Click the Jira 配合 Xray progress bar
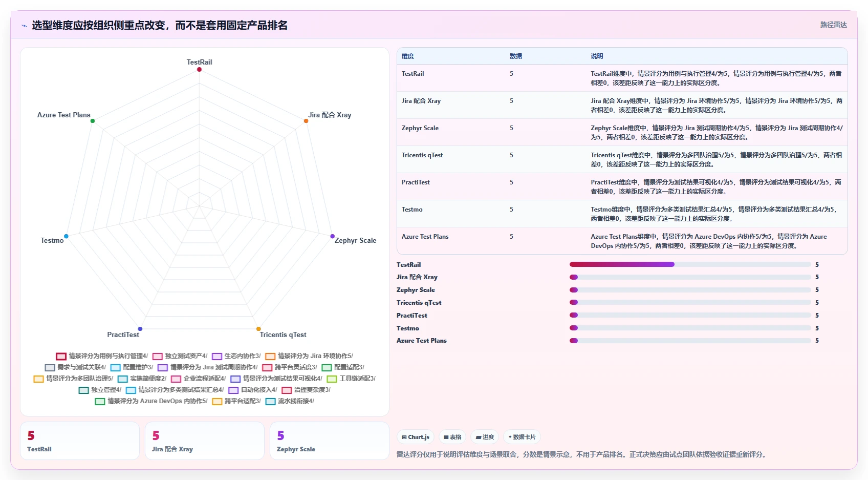 pyautogui.click(x=690, y=277)
